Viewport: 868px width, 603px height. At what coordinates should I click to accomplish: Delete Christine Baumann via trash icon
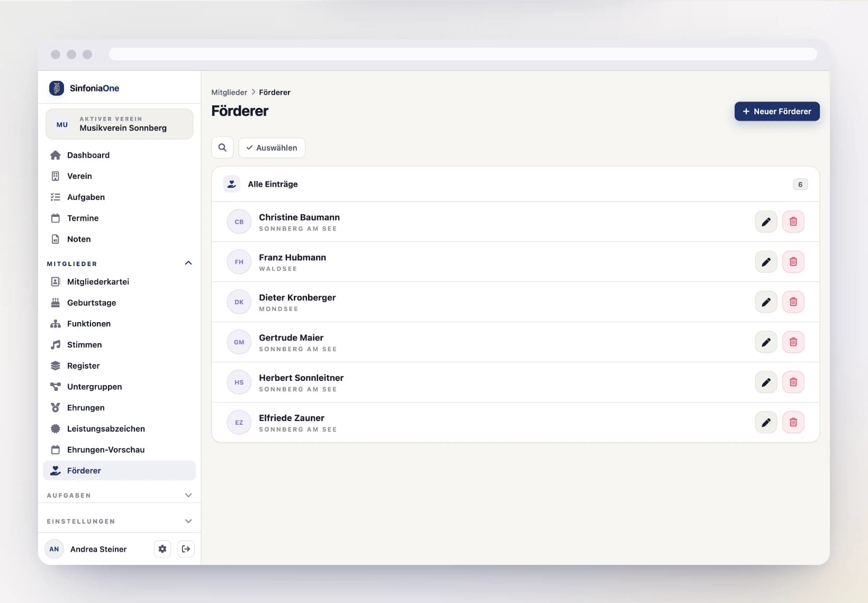(793, 222)
